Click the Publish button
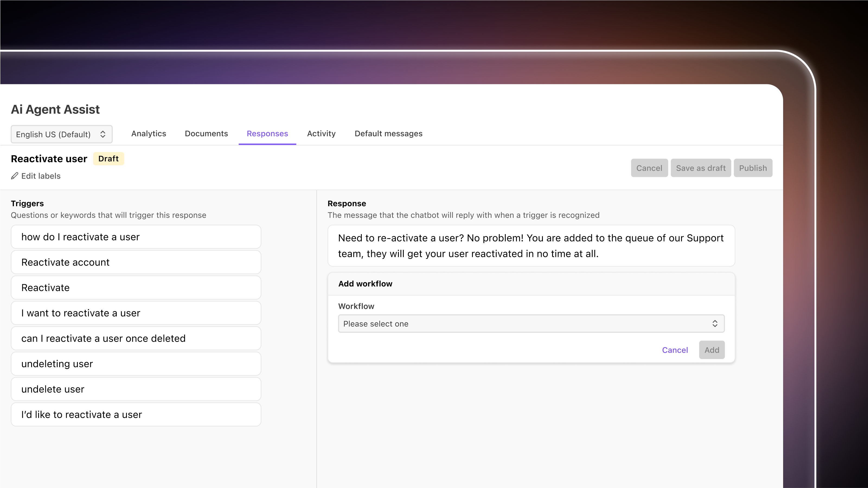Viewport: 868px width, 488px height. (753, 168)
